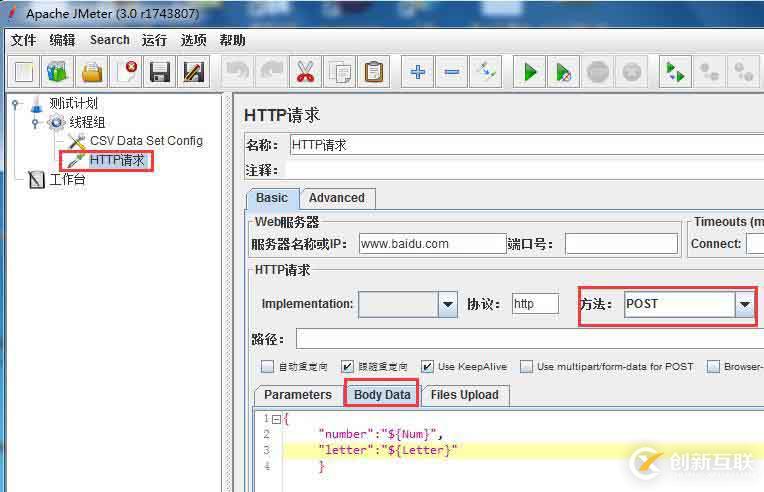764x492 pixels.
Task: Open the Search menu
Action: (110, 40)
